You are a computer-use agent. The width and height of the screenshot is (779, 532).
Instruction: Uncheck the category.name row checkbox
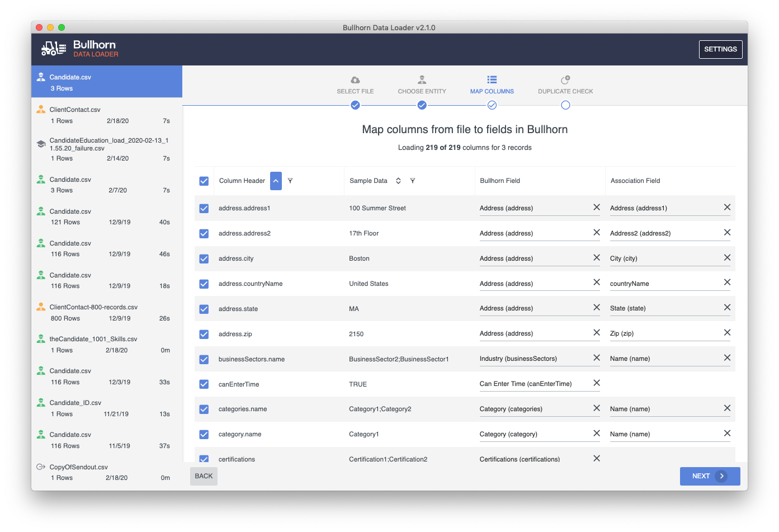[204, 435]
